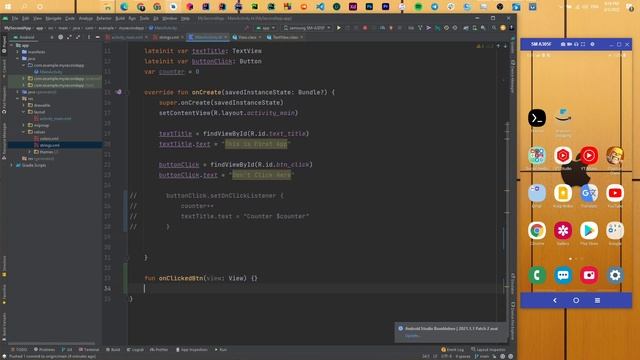Run the app with the green play button
Screen dimensions: 640x360
[x=338, y=28]
